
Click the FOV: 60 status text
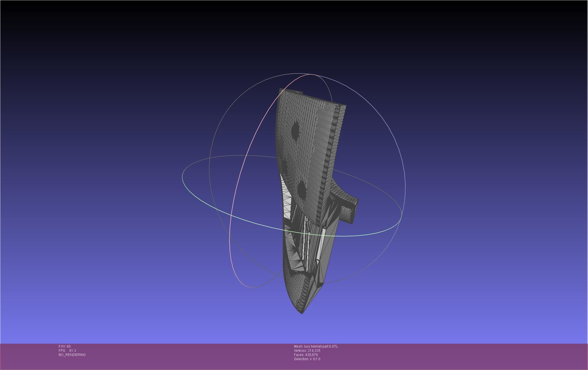point(65,346)
